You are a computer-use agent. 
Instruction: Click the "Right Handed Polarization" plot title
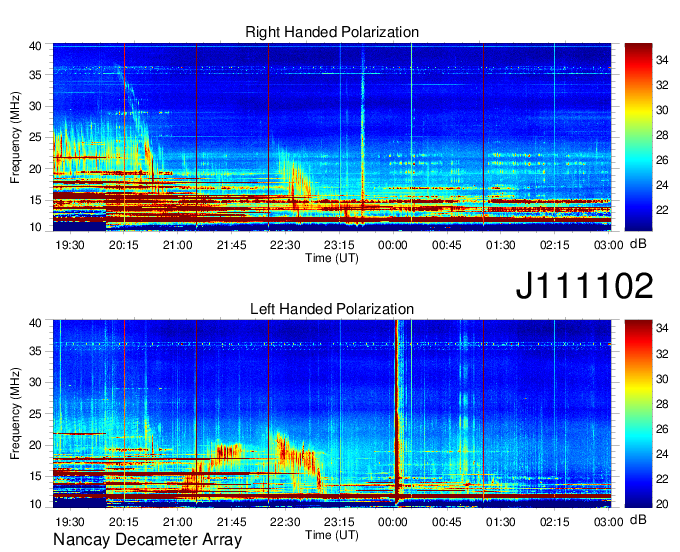click(332, 32)
